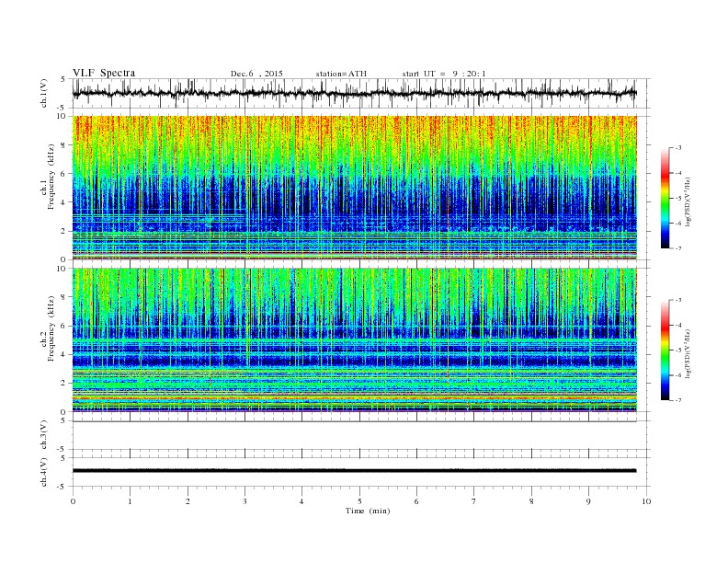Click the "station=ATH" label
The width and height of the screenshot is (728, 563).
pyautogui.click(x=341, y=74)
